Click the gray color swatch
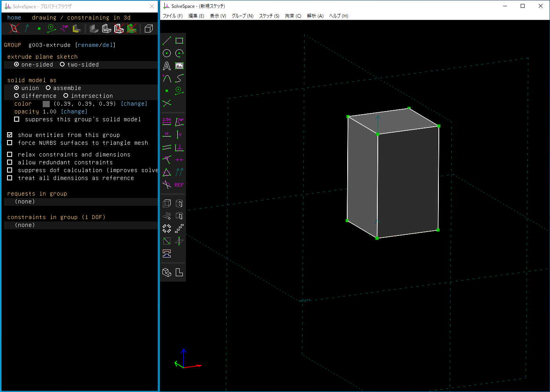This screenshot has width=550, height=392. click(x=46, y=104)
